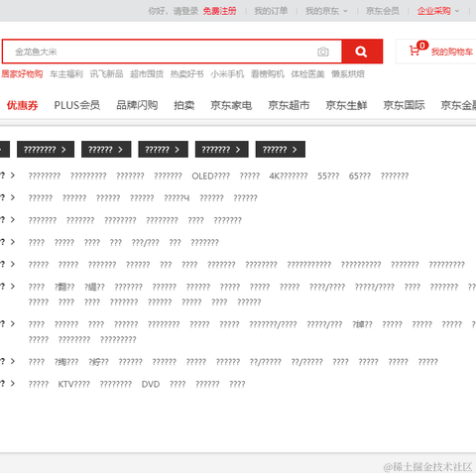This screenshot has height=476, width=476.
Task: Click the KTV???? category link
Action: tap(73, 385)
